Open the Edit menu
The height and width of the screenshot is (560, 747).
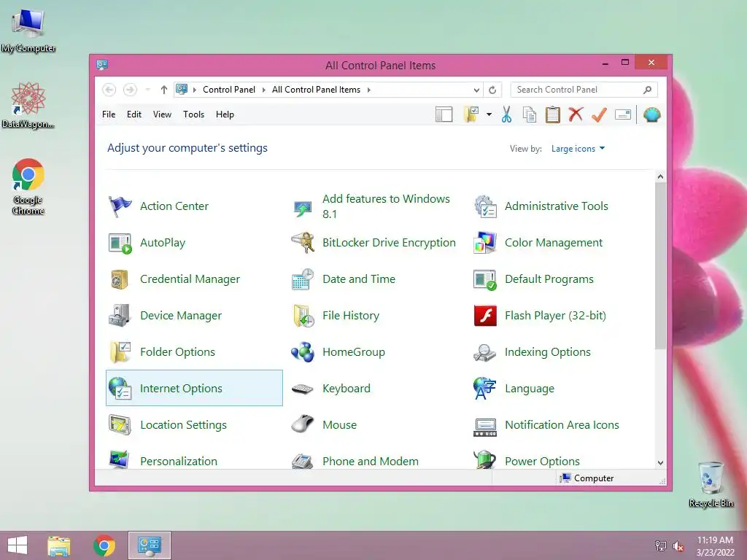tap(134, 114)
